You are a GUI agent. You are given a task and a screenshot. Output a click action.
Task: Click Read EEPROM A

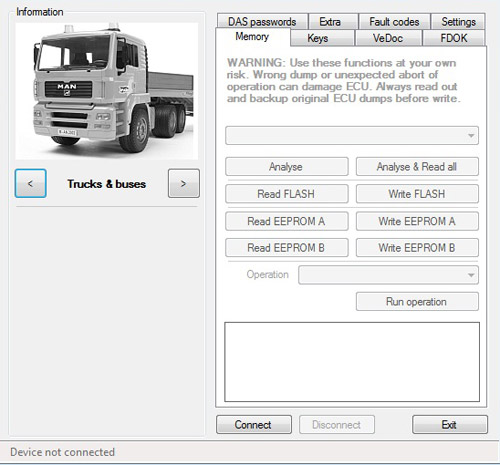tap(287, 221)
